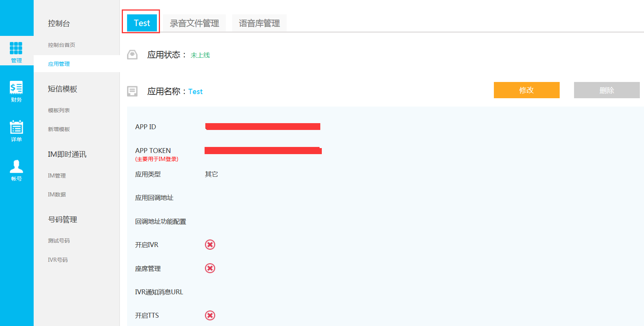The height and width of the screenshot is (326, 644).
Task: Click the gray 删除 button
Action: (x=607, y=90)
